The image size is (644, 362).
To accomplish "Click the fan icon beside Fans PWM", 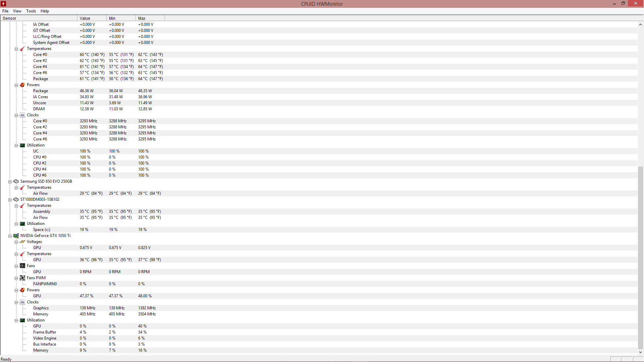I will 22,278.
